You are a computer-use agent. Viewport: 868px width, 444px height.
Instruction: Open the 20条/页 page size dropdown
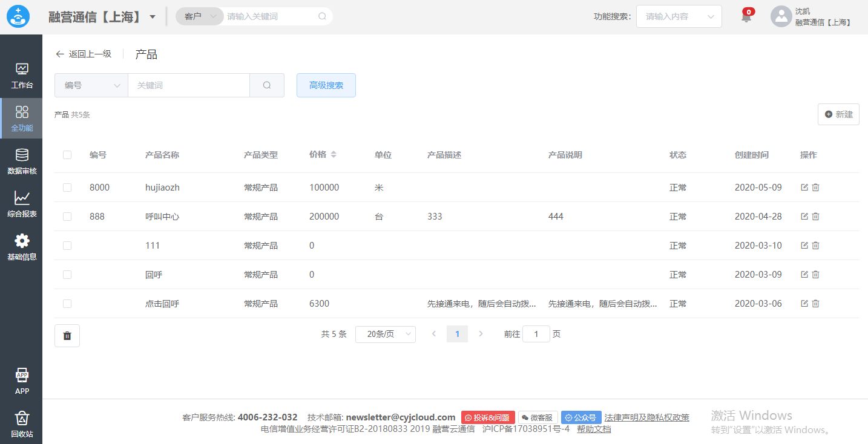[x=385, y=334]
